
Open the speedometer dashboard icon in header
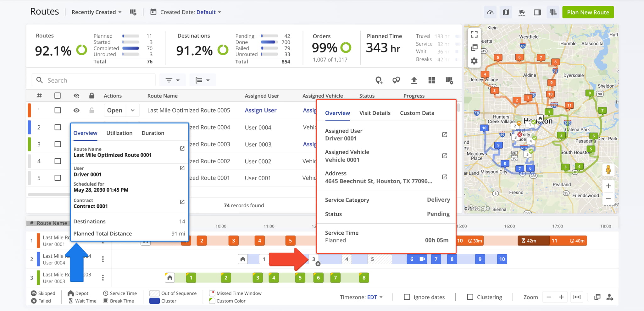(490, 12)
